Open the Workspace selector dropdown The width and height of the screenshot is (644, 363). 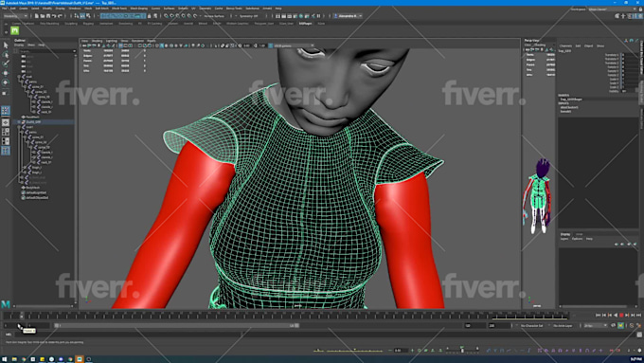point(613,9)
